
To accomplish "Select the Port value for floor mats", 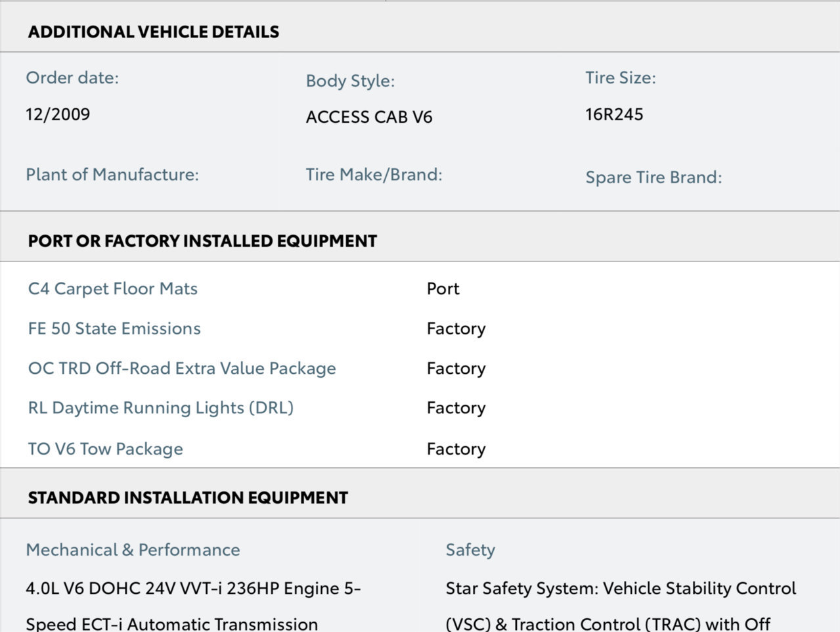I will click(443, 288).
